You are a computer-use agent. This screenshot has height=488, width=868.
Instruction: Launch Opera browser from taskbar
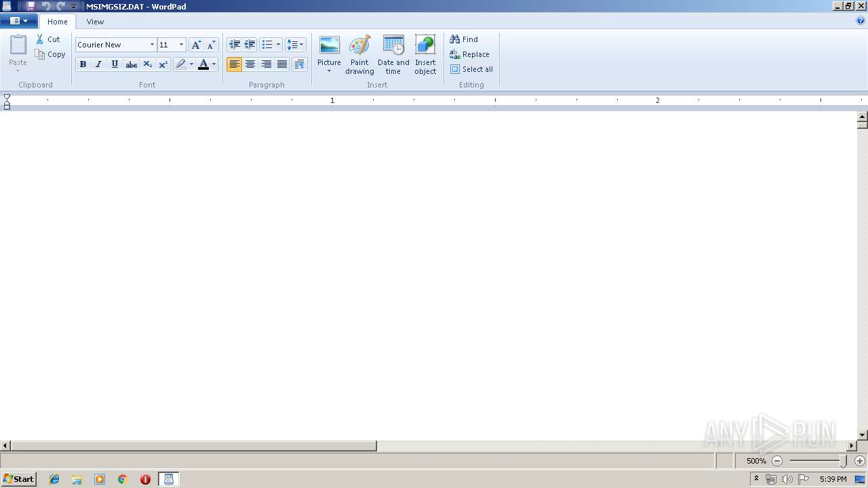pyautogui.click(x=145, y=479)
